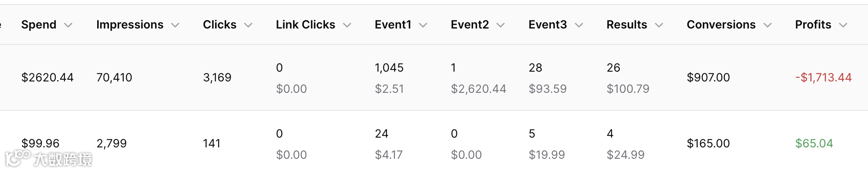This screenshot has height=171, width=868.
Task: Click the Impressions column header text
Action: click(130, 25)
